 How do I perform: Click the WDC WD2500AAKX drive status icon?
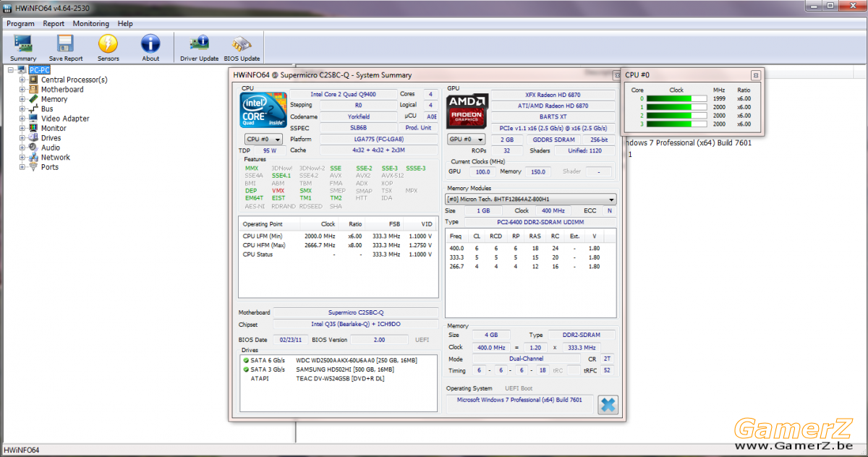[246, 360]
